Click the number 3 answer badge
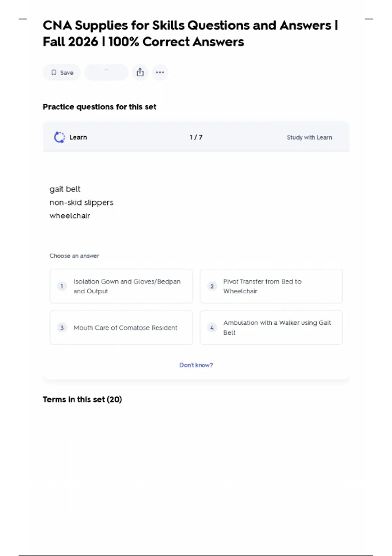The height and width of the screenshot is (556, 392). coord(62,328)
